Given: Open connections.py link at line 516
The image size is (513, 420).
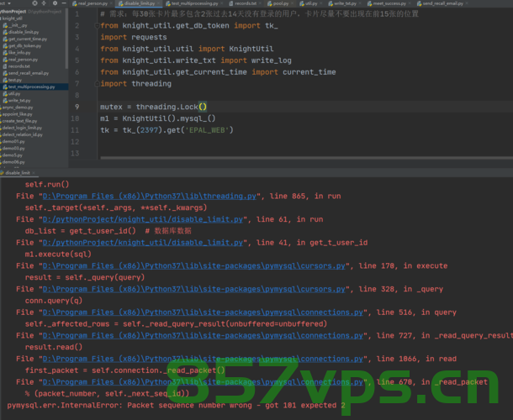Looking at the screenshot, I should (203, 312).
